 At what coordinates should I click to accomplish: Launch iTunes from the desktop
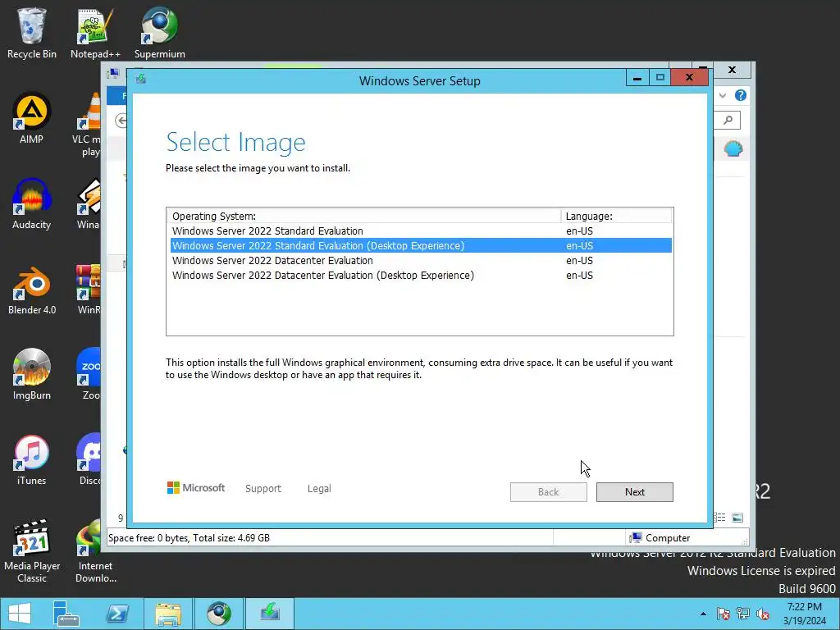pyautogui.click(x=32, y=459)
